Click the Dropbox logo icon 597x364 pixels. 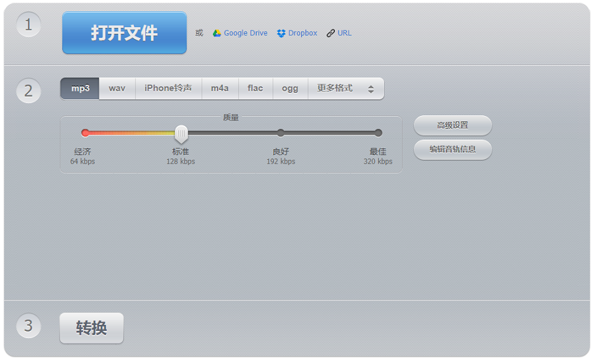[281, 34]
